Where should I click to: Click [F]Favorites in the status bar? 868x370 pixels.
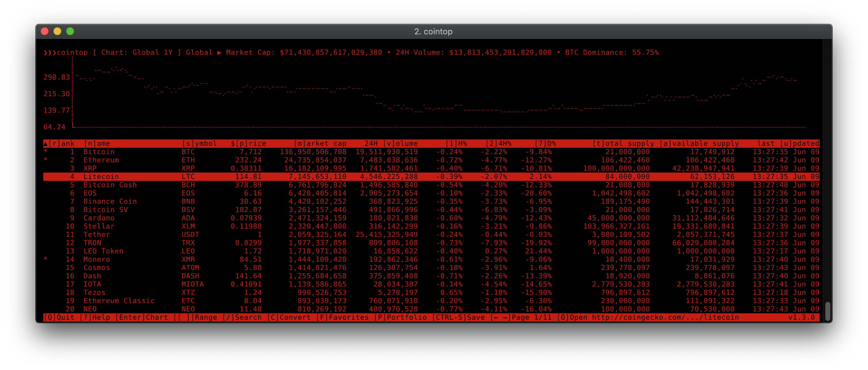342,317
